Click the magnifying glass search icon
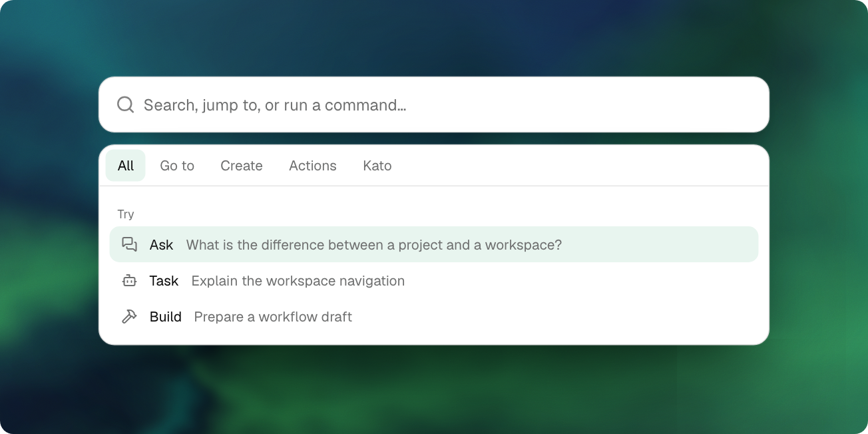 click(125, 105)
